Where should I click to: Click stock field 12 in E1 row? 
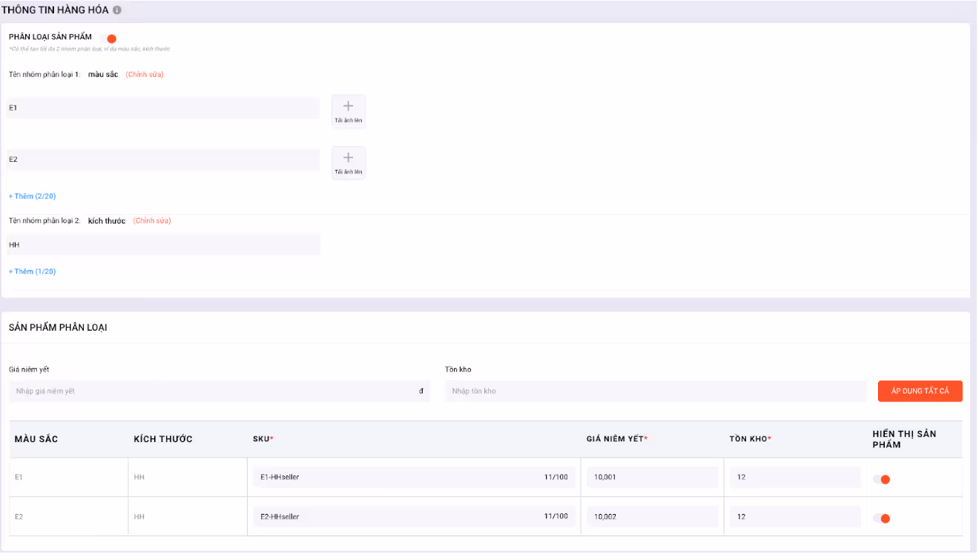tap(795, 477)
